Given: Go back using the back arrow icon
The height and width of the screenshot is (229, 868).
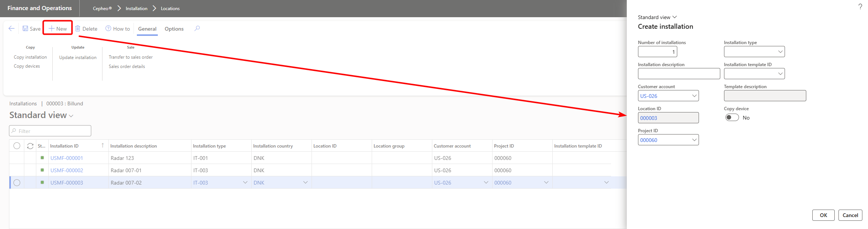Looking at the screenshot, I should click(x=12, y=28).
